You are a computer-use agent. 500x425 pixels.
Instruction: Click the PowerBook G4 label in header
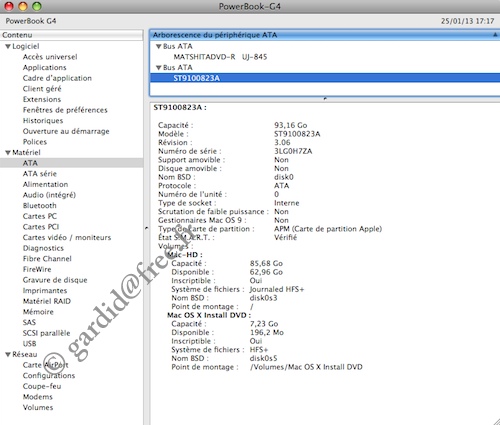(x=31, y=21)
